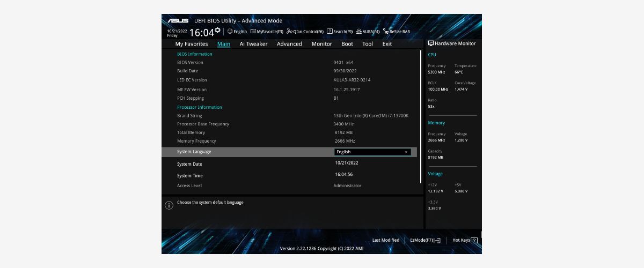Click the Access Level Administrator value
This screenshot has width=644, height=268.
pos(347,185)
